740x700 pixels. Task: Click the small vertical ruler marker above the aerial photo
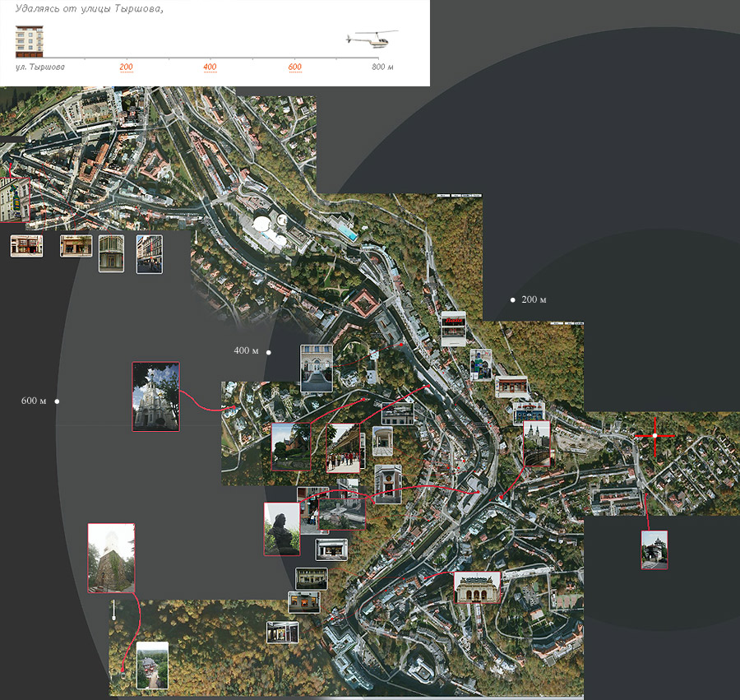coord(113,609)
